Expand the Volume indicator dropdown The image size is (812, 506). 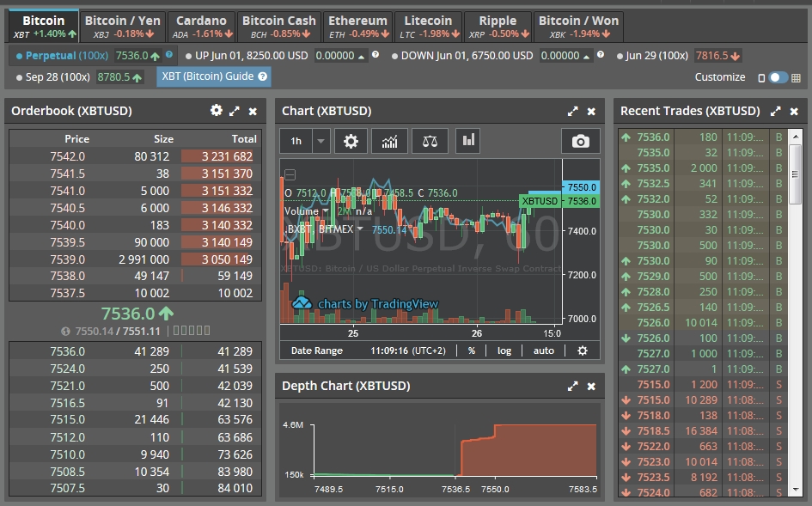coord(326,211)
